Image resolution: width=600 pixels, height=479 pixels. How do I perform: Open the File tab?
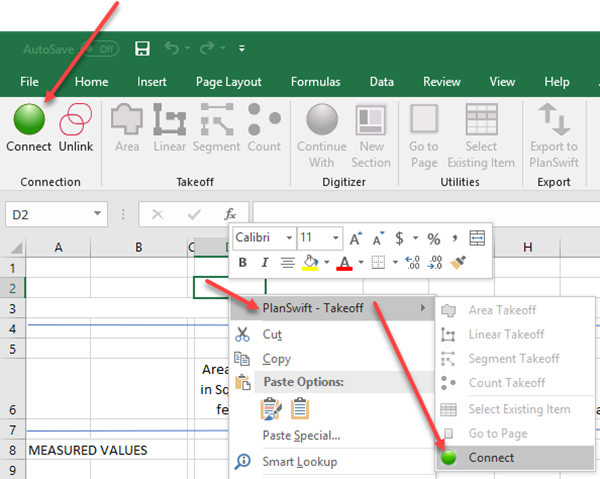pyautogui.click(x=29, y=81)
